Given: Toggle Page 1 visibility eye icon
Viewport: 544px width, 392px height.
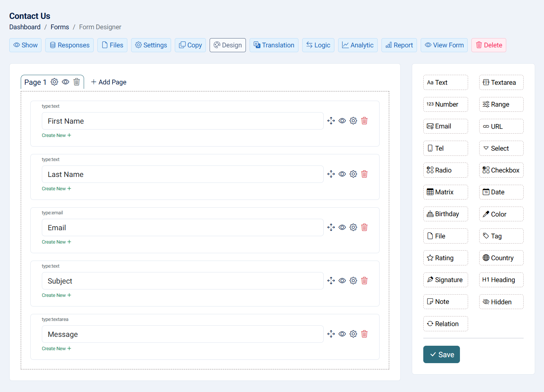Looking at the screenshot, I should [66, 82].
